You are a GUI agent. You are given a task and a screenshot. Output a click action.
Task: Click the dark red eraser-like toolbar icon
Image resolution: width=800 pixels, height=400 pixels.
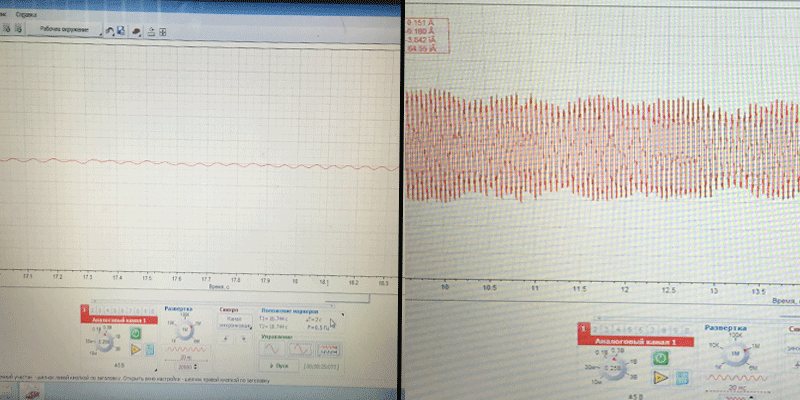coord(135,30)
